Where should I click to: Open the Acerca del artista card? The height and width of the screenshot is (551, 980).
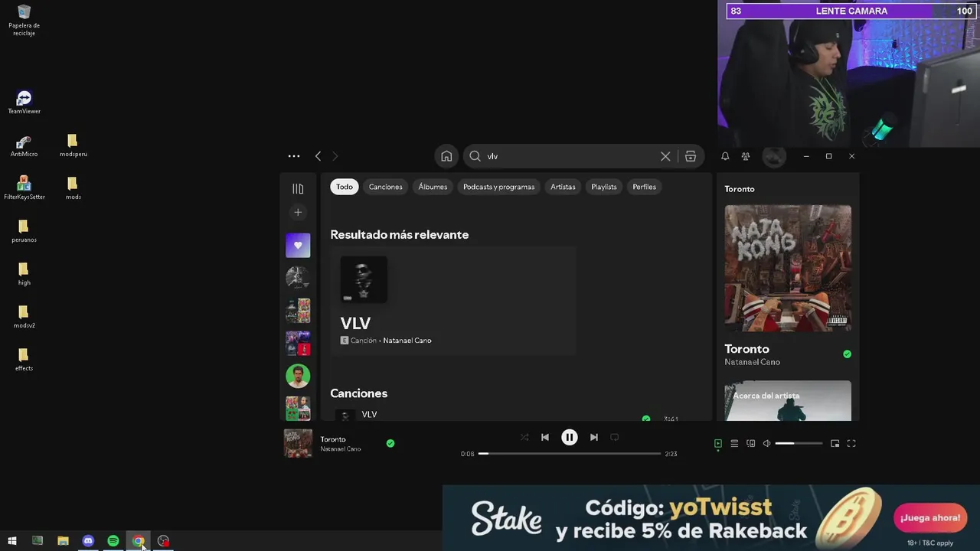coord(788,400)
